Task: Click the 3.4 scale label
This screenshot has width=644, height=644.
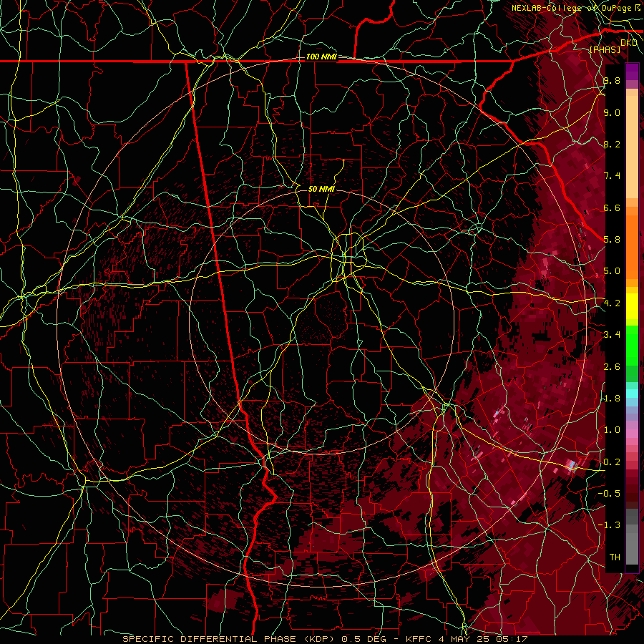Action: pyautogui.click(x=612, y=335)
